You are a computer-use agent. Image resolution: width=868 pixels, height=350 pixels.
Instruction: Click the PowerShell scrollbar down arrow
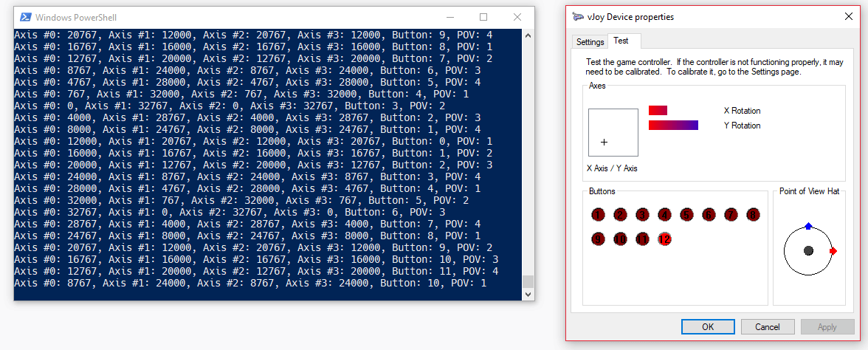pyautogui.click(x=528, y=294)
